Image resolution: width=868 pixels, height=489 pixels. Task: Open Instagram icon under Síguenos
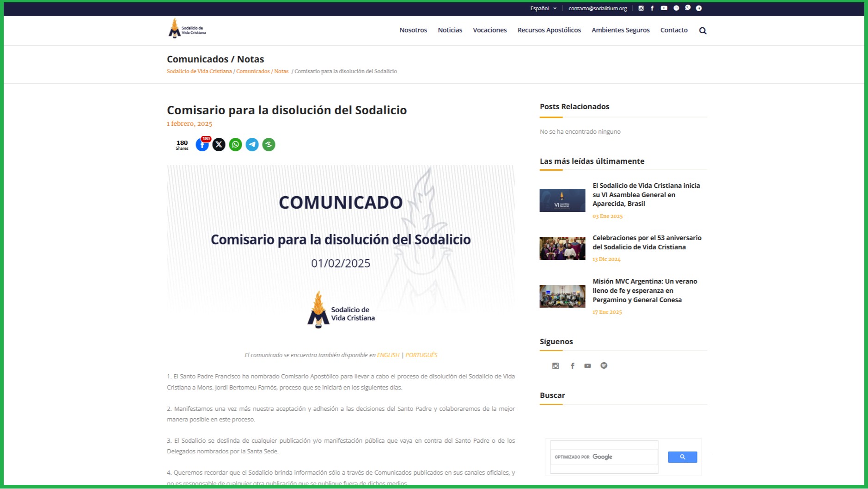(556, 366)
